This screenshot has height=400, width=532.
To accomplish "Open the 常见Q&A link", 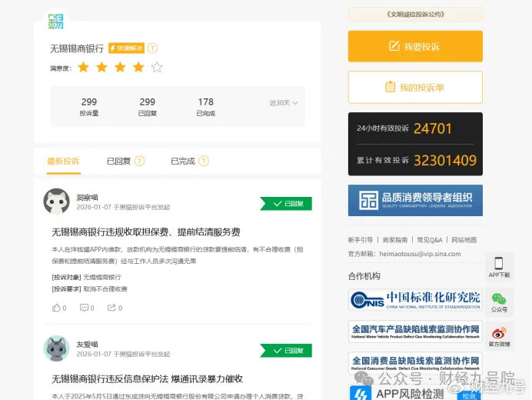I will (430, 240).
